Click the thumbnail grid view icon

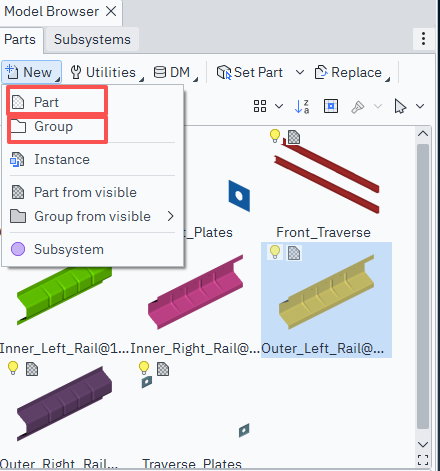click(x=260, y=106)
